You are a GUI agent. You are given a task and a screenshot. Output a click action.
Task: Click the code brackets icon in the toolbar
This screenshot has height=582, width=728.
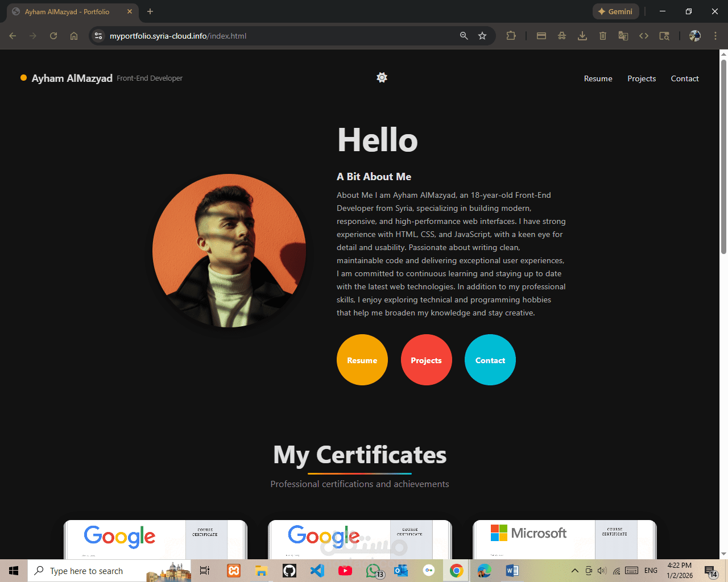pyautogui.click(x=643, y=35)
